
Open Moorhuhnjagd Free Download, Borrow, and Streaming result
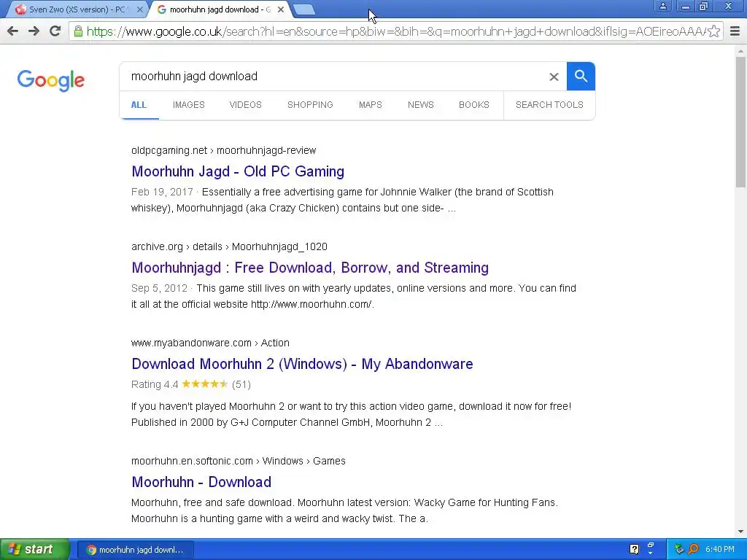pyautogui.click(x=310, y=268)
